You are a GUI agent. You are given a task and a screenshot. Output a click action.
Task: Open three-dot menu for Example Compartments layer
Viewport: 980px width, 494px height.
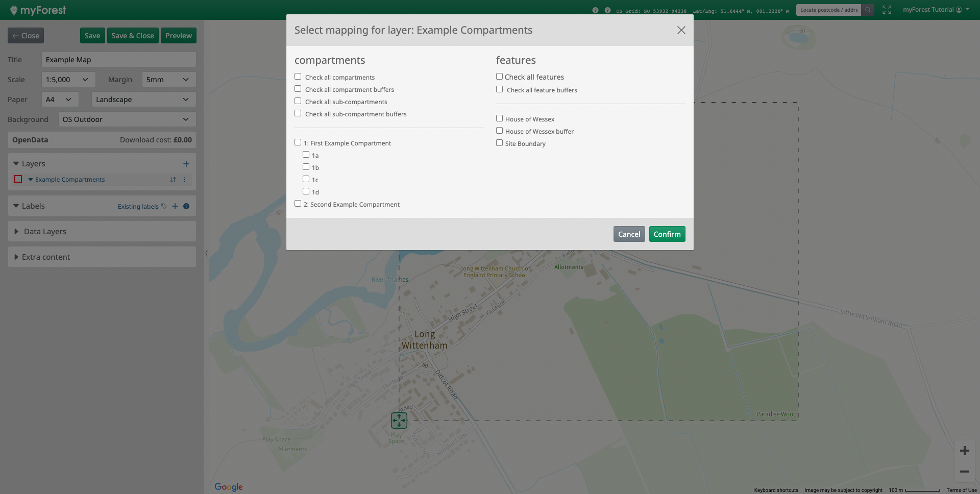tap(184, 180)
